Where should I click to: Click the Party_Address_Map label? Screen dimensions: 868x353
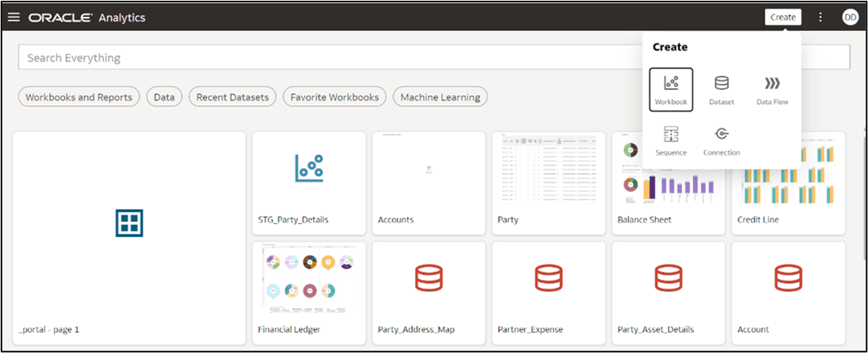pyautogui.click(x=416, y=330)
